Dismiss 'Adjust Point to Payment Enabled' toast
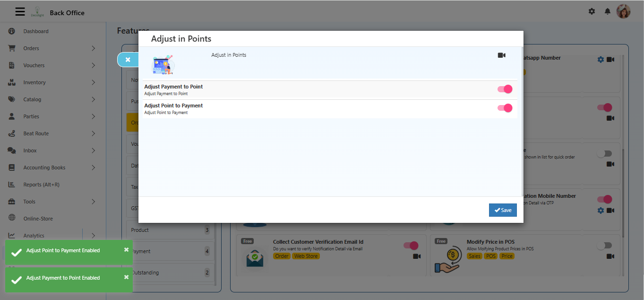 (x=126, y=249)
